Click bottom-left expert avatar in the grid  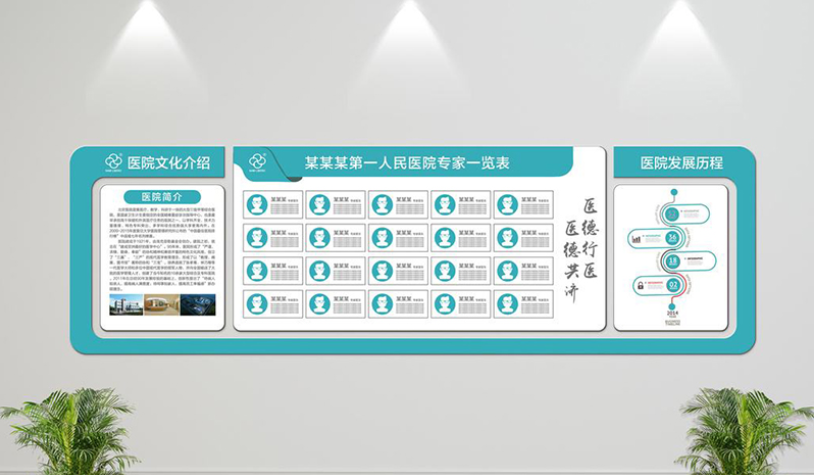(257, 304)
